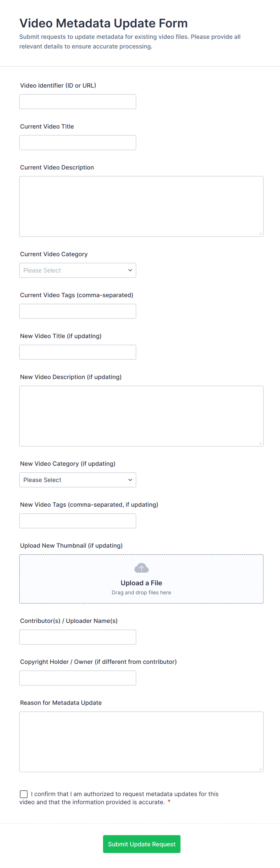Click the Contributor(s) / Uploader Name(s) field

coord(77,637)
